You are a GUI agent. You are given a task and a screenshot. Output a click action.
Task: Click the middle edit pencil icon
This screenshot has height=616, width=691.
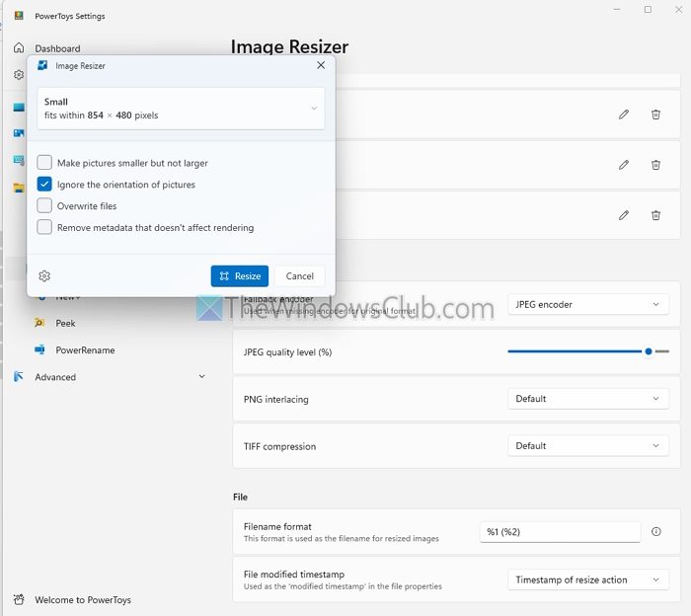coord(624,165)
